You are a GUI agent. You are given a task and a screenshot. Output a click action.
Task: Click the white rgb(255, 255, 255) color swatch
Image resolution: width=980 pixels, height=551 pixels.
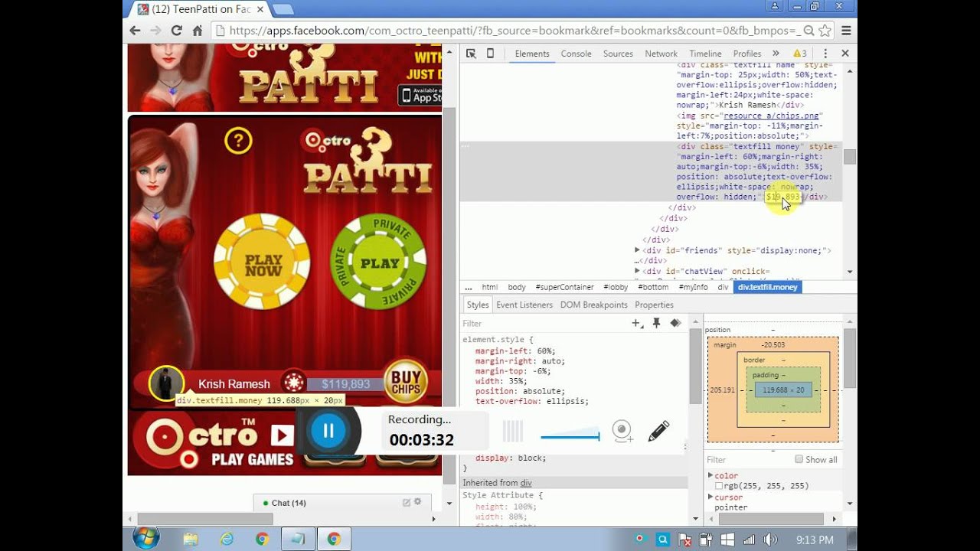pyautogui.click(x=719, y=486)
